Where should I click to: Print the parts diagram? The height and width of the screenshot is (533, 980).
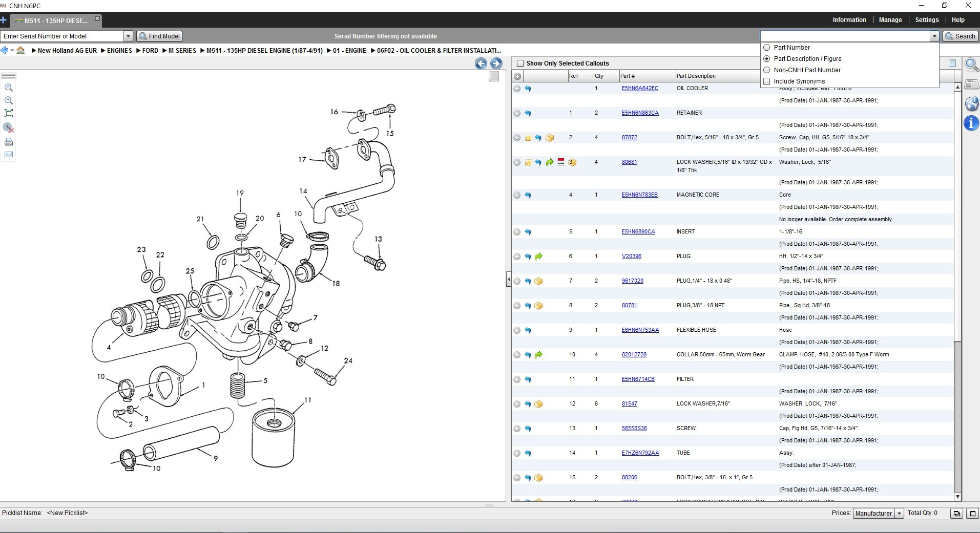(9, 142)
